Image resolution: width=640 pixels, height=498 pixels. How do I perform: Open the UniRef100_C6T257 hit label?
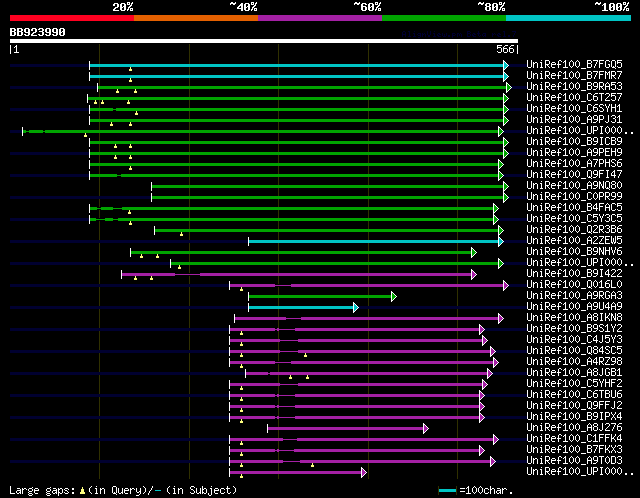click(574, 98)
